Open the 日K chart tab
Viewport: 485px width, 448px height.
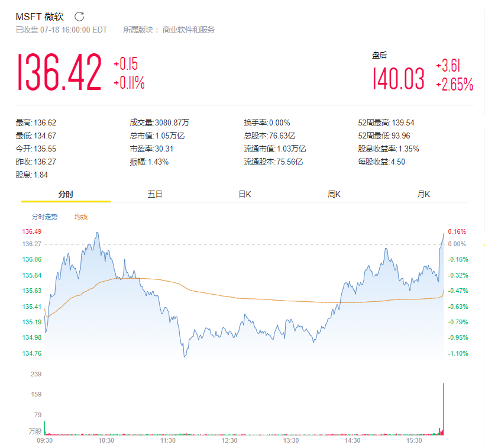click(245, 194)
